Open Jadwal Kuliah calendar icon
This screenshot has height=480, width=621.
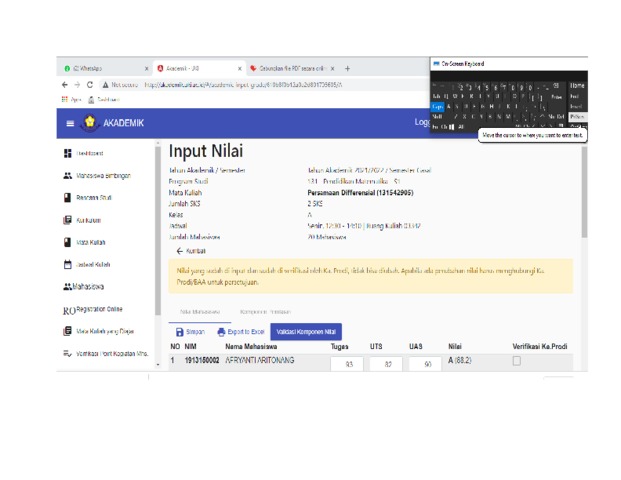(x=68, y=264)
